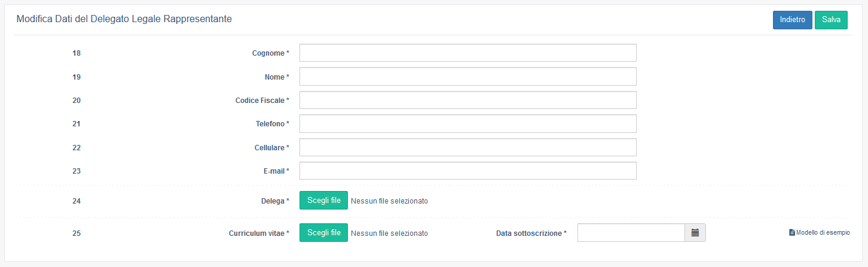Click into the Nome text field
The image size is (868, 267).
tap(467, 77)
